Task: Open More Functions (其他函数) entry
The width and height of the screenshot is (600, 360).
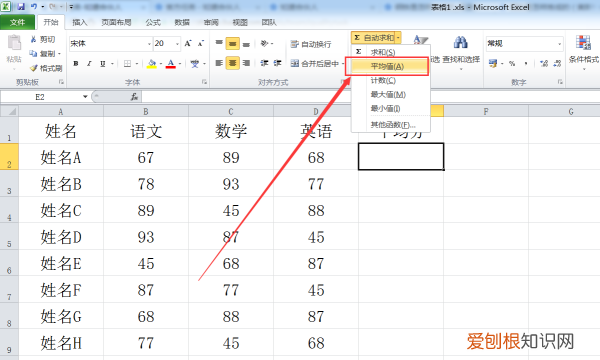Action: (391, 125)
